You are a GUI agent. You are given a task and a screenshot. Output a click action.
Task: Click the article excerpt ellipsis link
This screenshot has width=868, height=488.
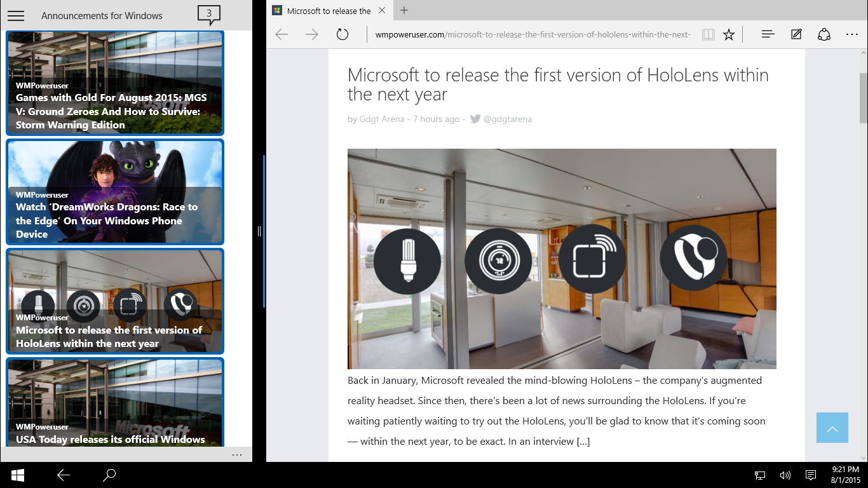click(x=583, y=441)
